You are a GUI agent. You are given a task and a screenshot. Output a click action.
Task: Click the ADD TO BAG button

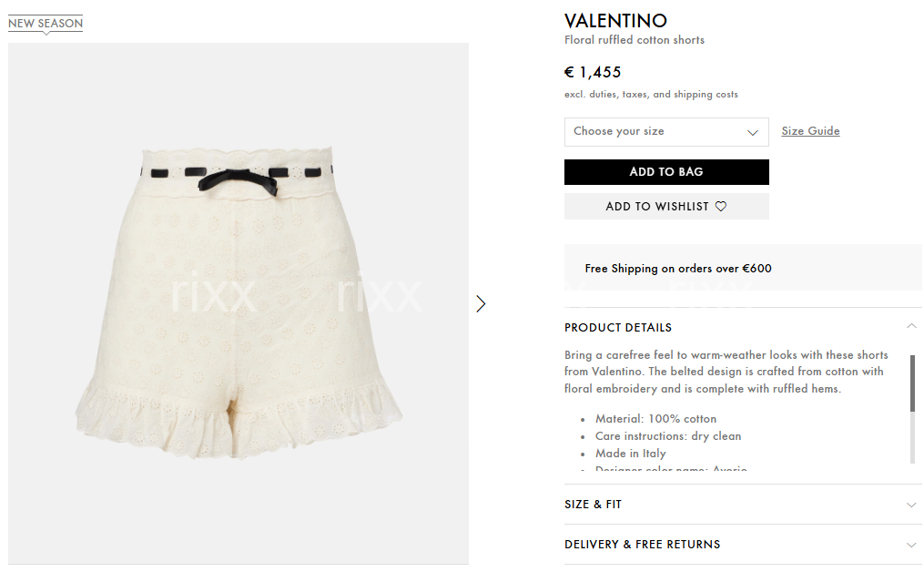(666, 172)
